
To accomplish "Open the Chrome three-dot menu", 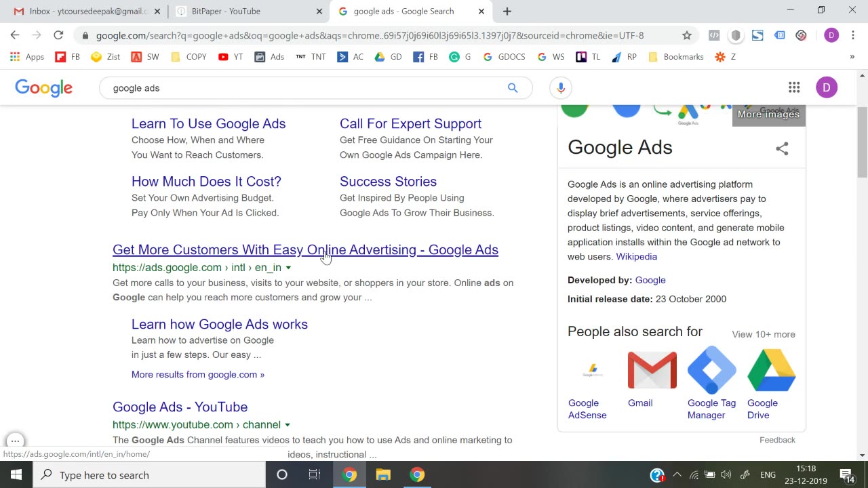I will [x=853, y=35].
